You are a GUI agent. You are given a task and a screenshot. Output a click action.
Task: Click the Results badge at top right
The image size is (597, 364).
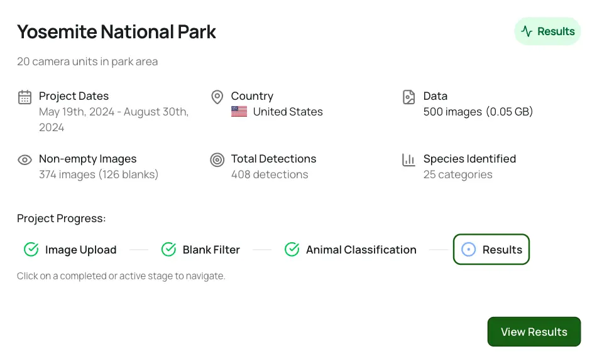pyautogui.click(x=547, y=31)
